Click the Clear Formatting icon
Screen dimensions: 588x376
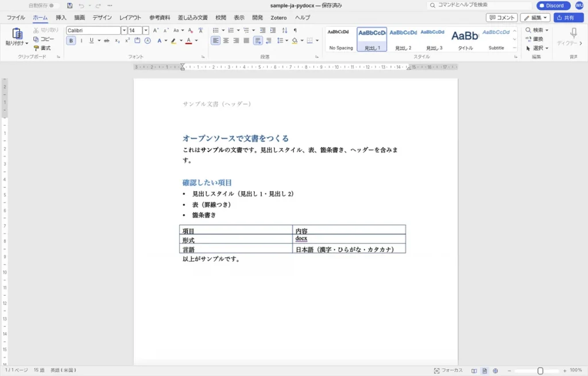[191, 30]
